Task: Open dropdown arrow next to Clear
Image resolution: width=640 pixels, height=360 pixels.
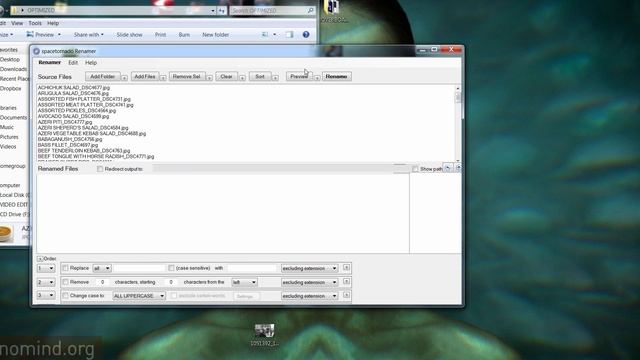Action: (242, 78)
